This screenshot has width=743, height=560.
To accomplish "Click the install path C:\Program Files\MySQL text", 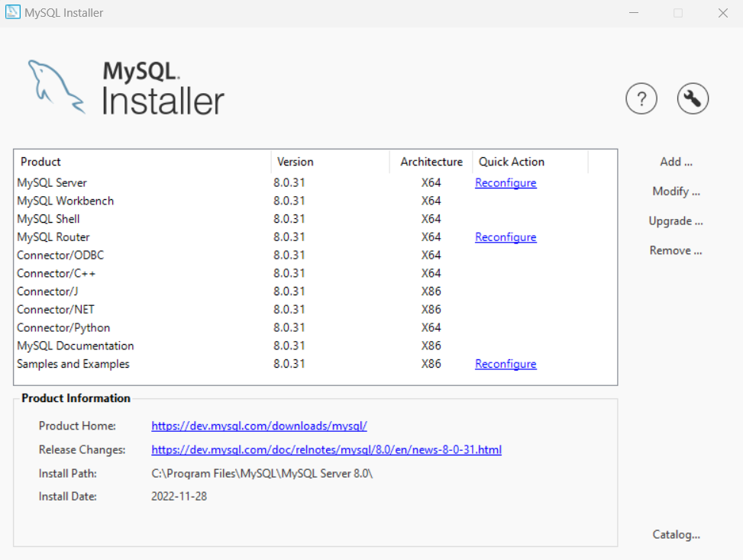I will 262,473.
